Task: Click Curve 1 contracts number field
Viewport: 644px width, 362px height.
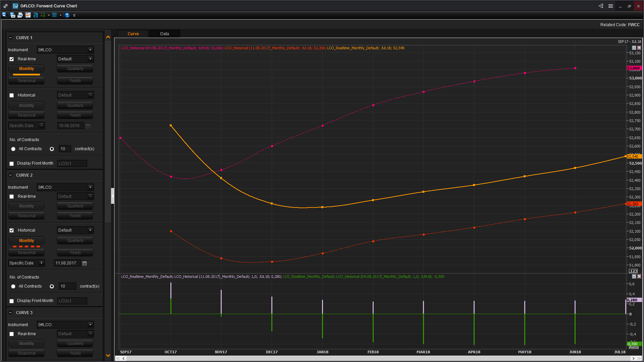Action: point(64,149)
